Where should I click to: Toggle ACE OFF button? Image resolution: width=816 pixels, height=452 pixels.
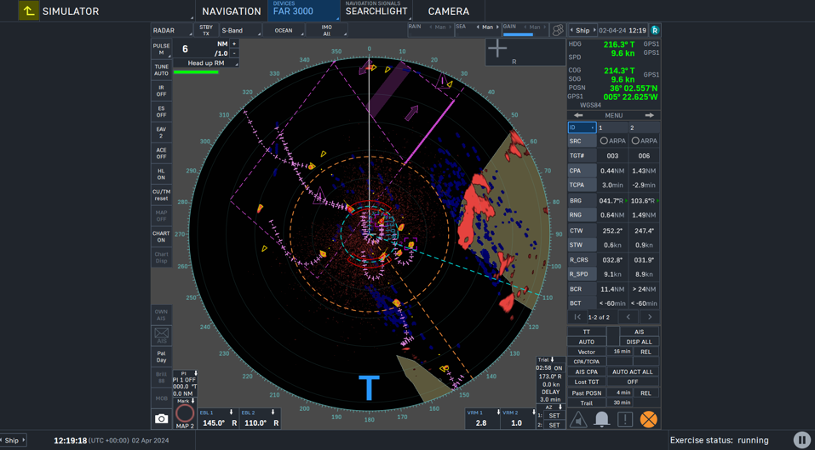(161, 153)
